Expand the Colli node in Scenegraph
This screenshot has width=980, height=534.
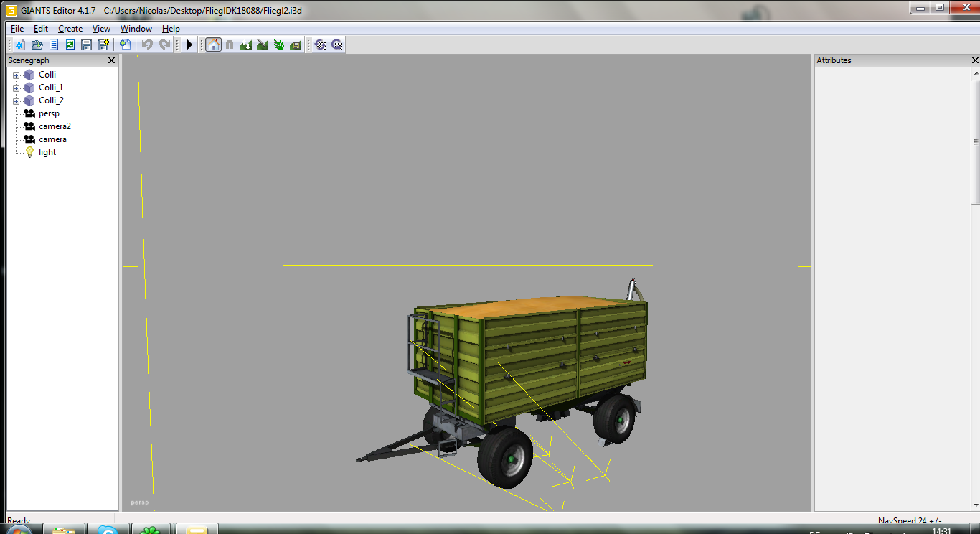click(x=16, y=75)
